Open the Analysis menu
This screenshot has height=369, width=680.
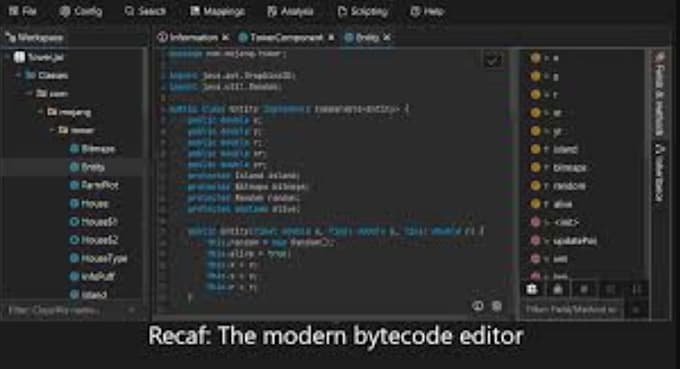(x=290, y=11)
